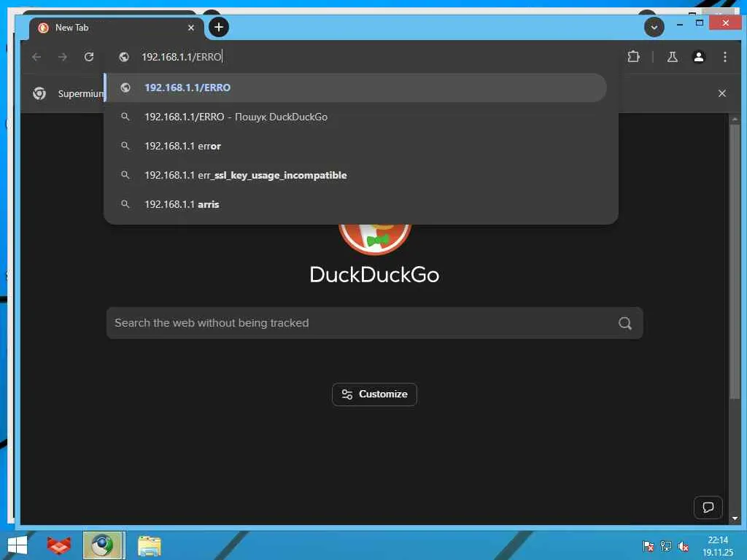The image size is (747, 560).
Task: Dismiss the Supermium infobar with X
Action: pyautogui.click(x=721, y=93)
